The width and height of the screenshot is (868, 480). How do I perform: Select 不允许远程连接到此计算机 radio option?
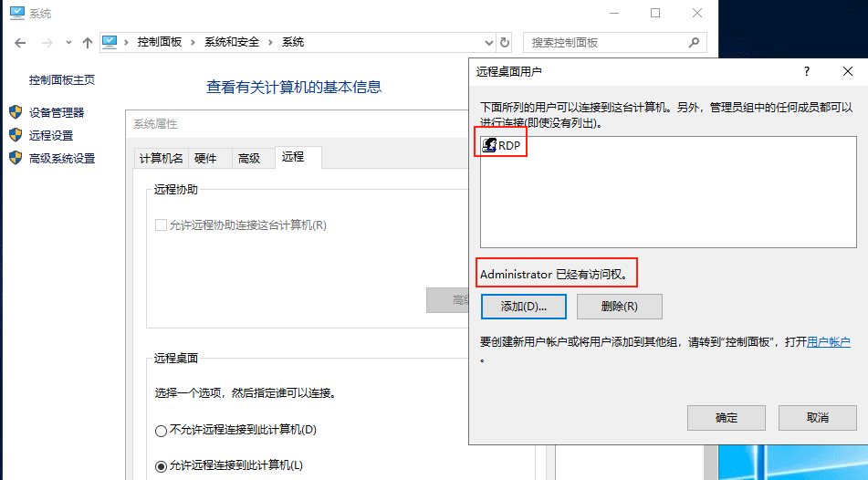(x=161, y=431)
